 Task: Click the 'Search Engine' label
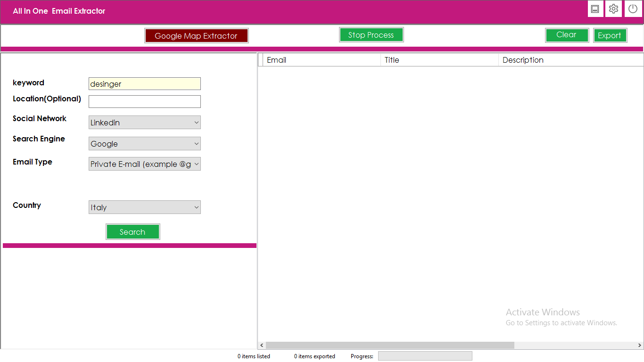(39, 139)
